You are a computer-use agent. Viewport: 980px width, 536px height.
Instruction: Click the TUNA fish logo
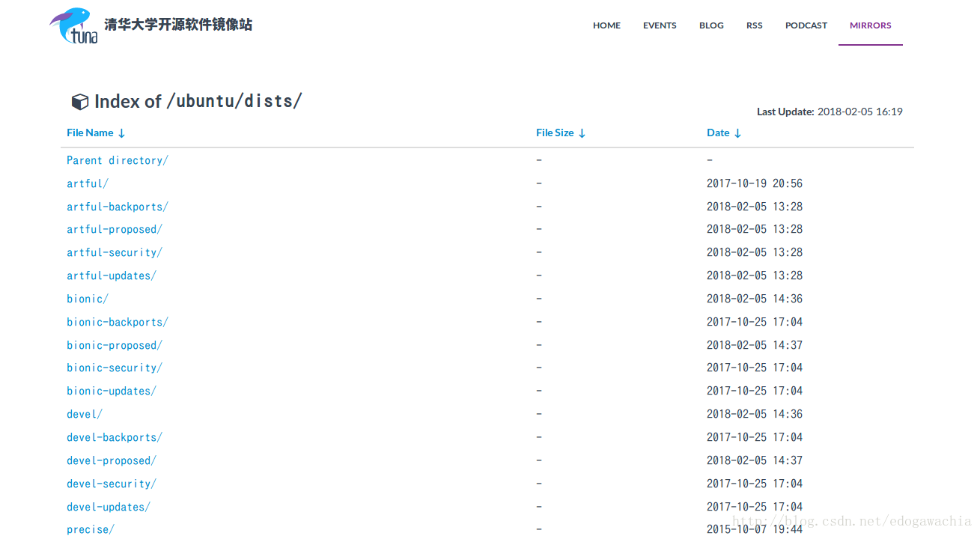tap(73, 25)
